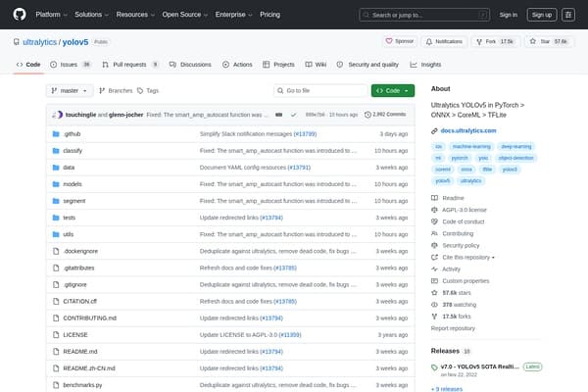Screen dimensions: 588x392
Task: Open the Wiki tab
Action: click(316, 65)
